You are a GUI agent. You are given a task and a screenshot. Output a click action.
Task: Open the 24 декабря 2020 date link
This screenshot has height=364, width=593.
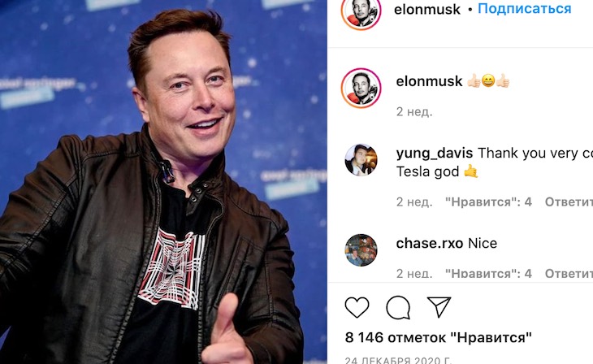[398, 360]
